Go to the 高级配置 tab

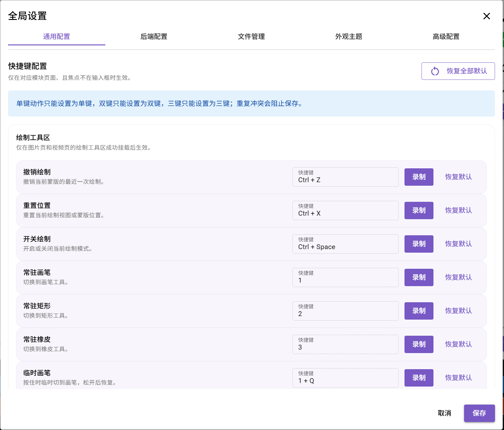click(446, 37)
